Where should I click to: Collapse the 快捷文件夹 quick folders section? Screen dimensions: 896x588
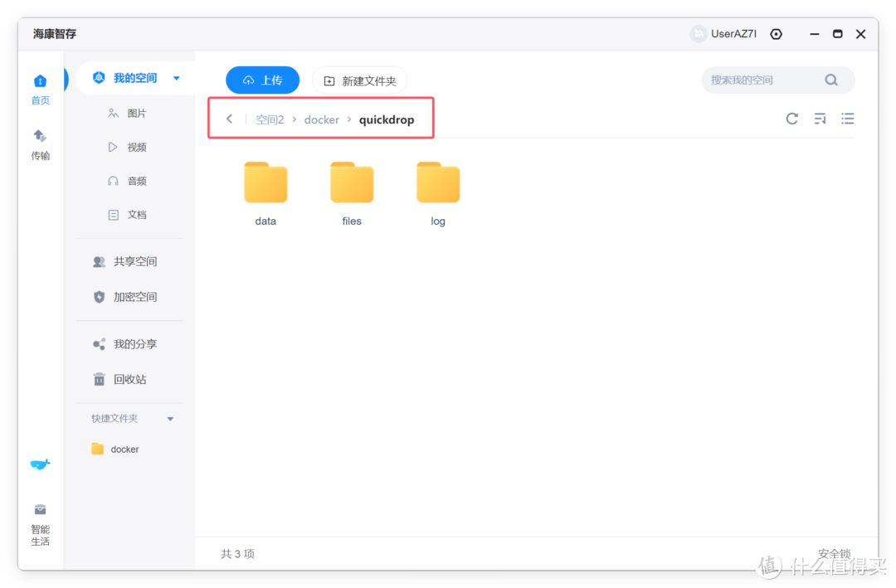pyautogui.click(x=170, y=418)
